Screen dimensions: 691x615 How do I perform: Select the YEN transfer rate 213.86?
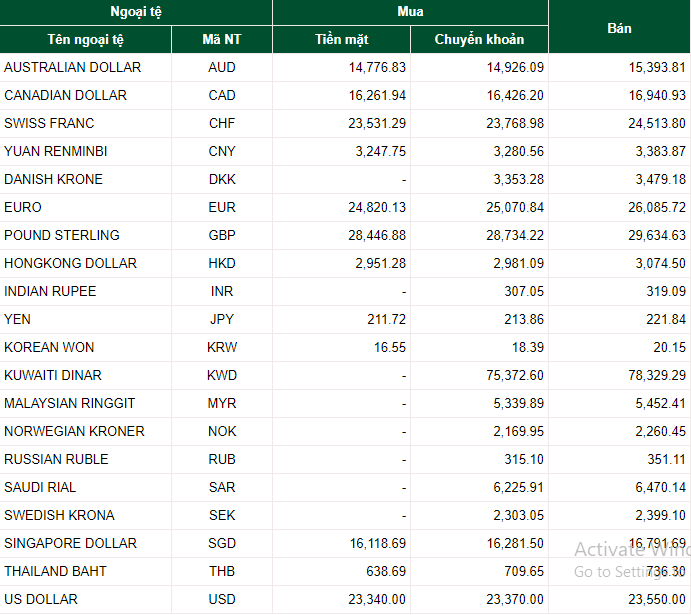pyautogui.click(x=524, y=319)
